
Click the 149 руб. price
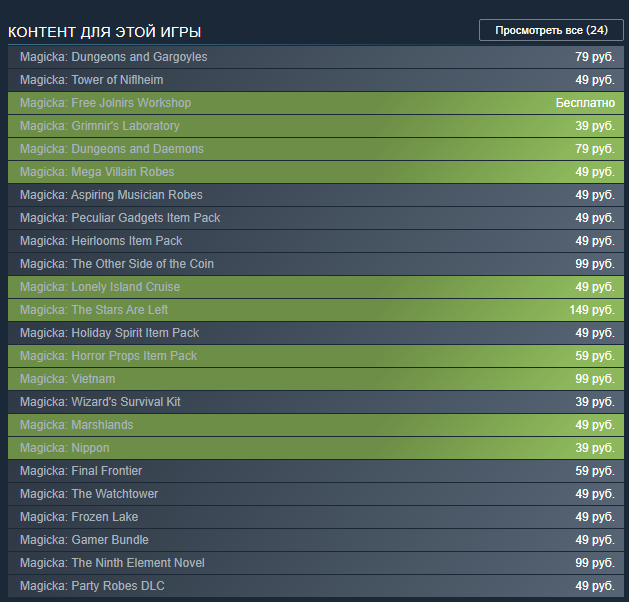pyautogui.click(x=592, y=310)
